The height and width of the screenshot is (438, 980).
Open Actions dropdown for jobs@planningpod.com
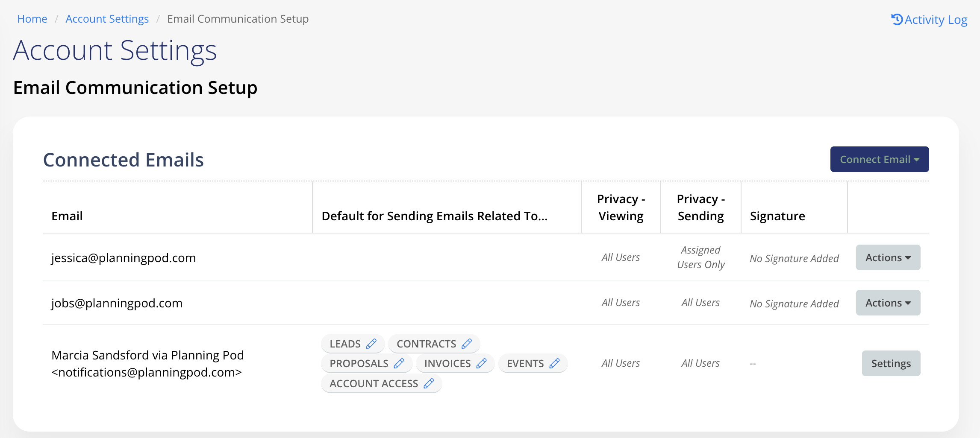point(888,303)
